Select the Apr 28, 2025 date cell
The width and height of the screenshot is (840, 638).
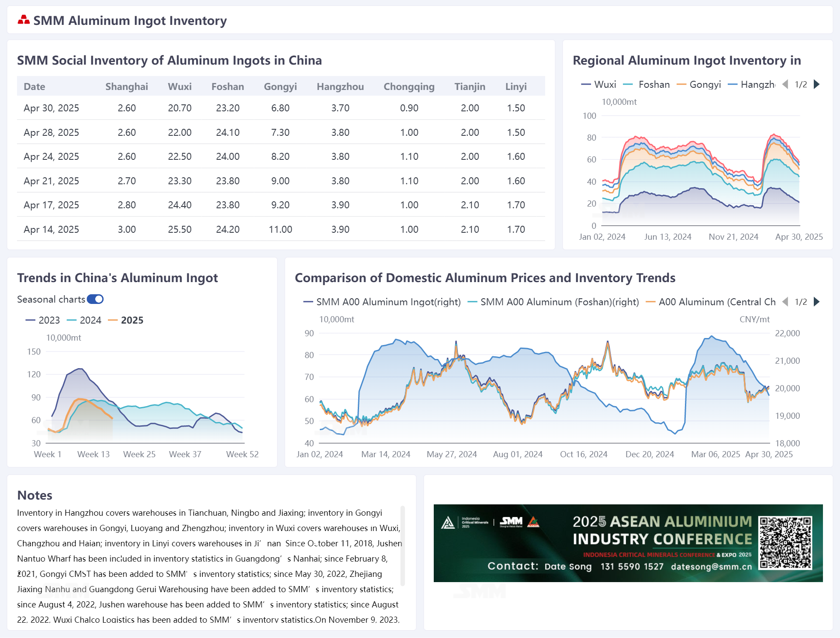pos(51,132)
